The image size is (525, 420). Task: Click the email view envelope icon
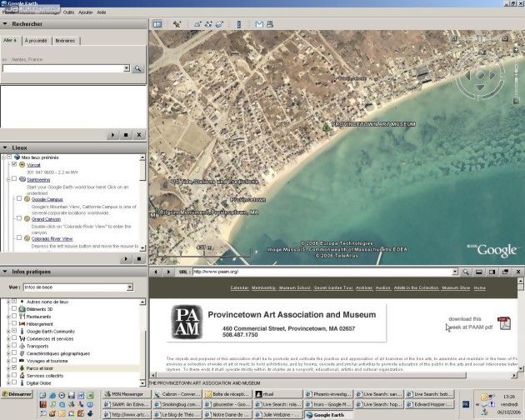tap(258, 24)
